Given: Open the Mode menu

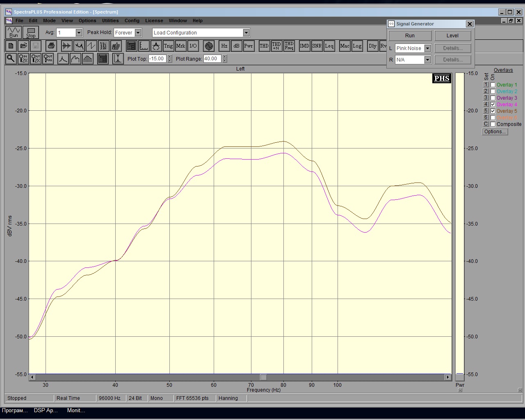Looking at the screenshot, I should 49,21.
